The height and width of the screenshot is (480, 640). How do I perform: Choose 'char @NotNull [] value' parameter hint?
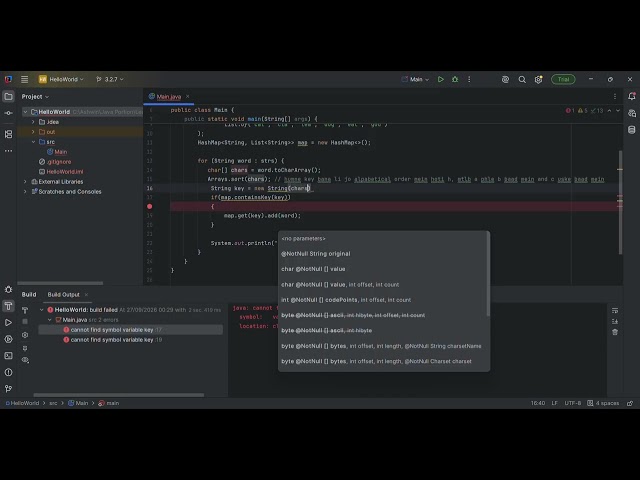pos(313,269)
